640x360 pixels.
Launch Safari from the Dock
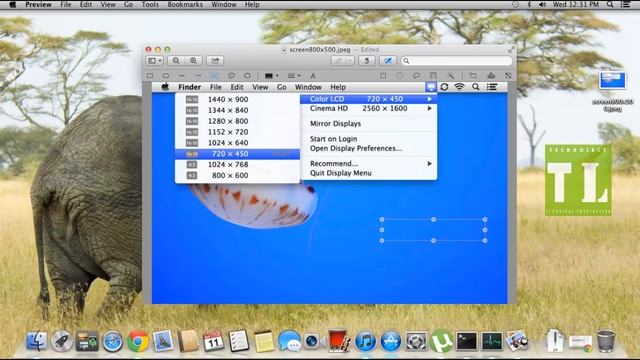click(112, 341)
